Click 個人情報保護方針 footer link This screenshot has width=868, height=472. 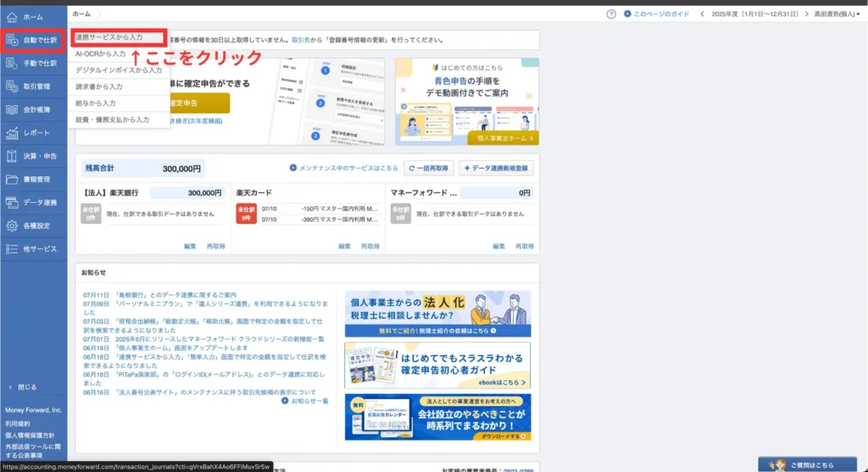point(30,436)
